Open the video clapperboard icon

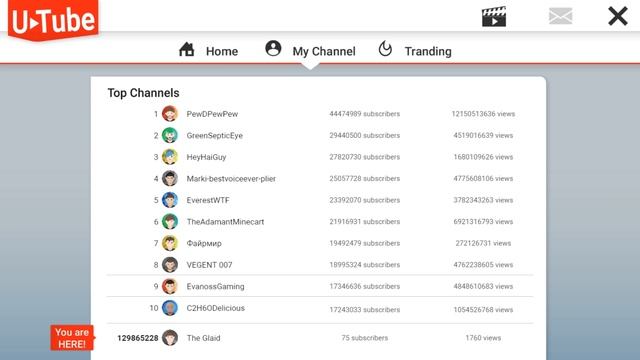tap(494, 17)
